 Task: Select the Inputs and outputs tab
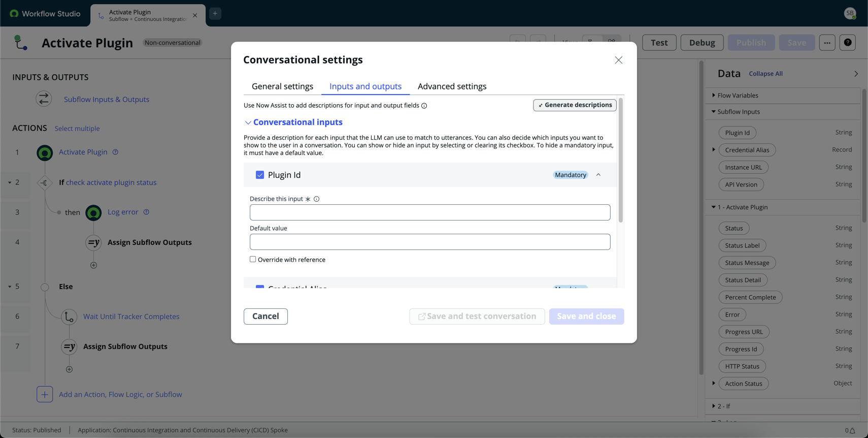click(365, 86)
